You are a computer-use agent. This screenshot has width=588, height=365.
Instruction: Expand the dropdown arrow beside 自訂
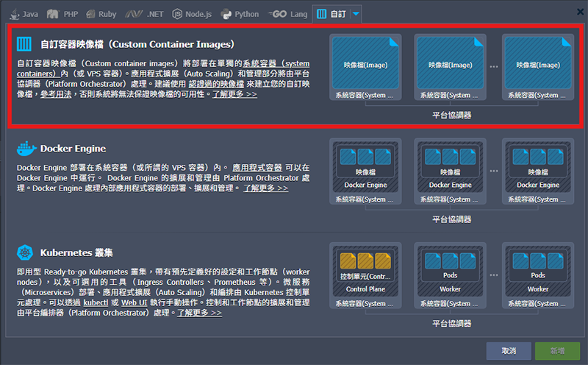pyautogui.click(x=356, y=14)
